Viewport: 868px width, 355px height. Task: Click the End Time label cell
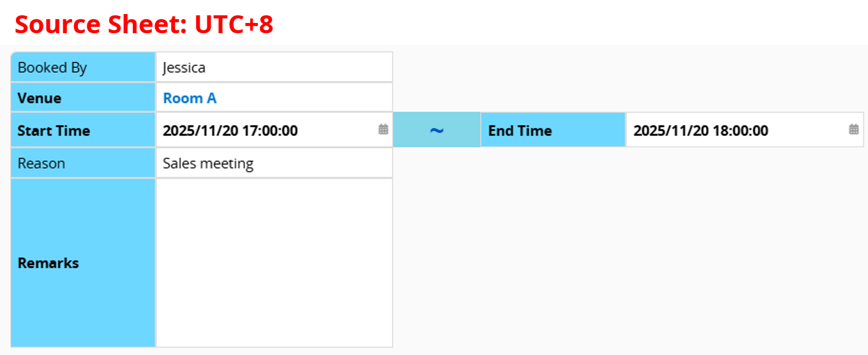(x=553, y=131)
